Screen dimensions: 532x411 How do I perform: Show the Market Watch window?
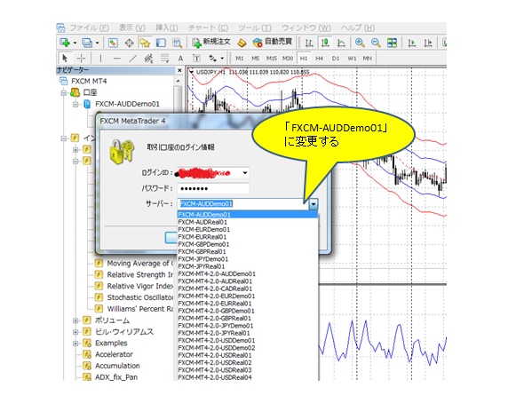coord(113,43)
